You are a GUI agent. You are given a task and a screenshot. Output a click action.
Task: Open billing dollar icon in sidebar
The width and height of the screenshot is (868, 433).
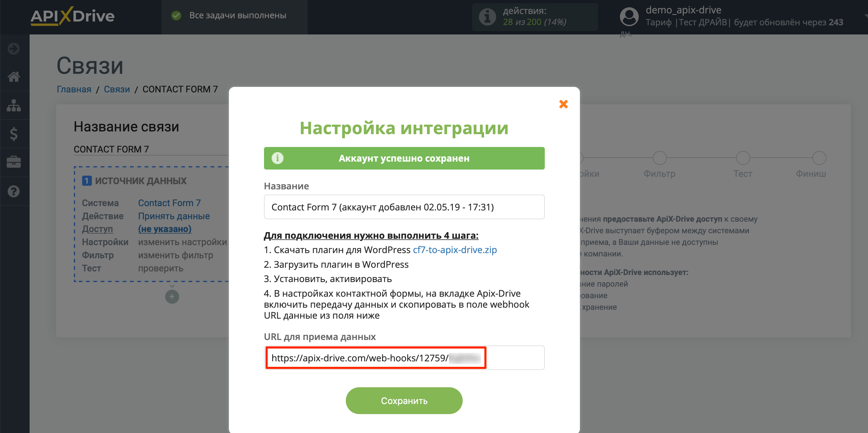(x=14, y=134)
